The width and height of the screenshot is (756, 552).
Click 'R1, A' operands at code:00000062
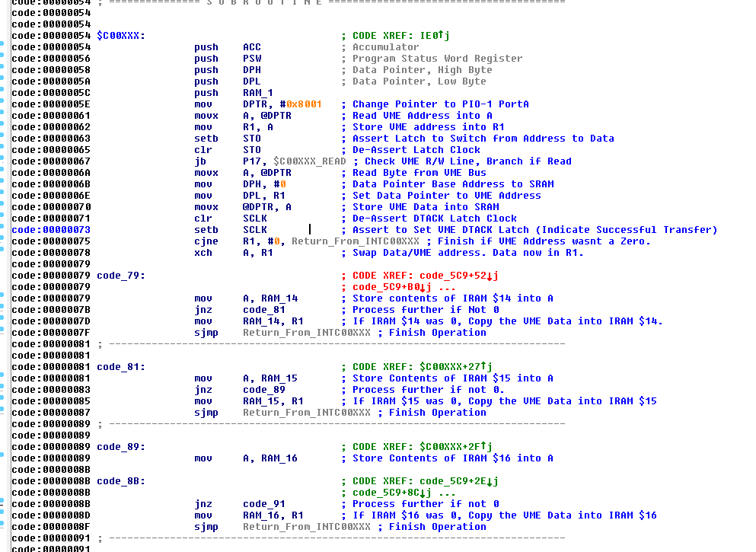click(x=258, y=127)
